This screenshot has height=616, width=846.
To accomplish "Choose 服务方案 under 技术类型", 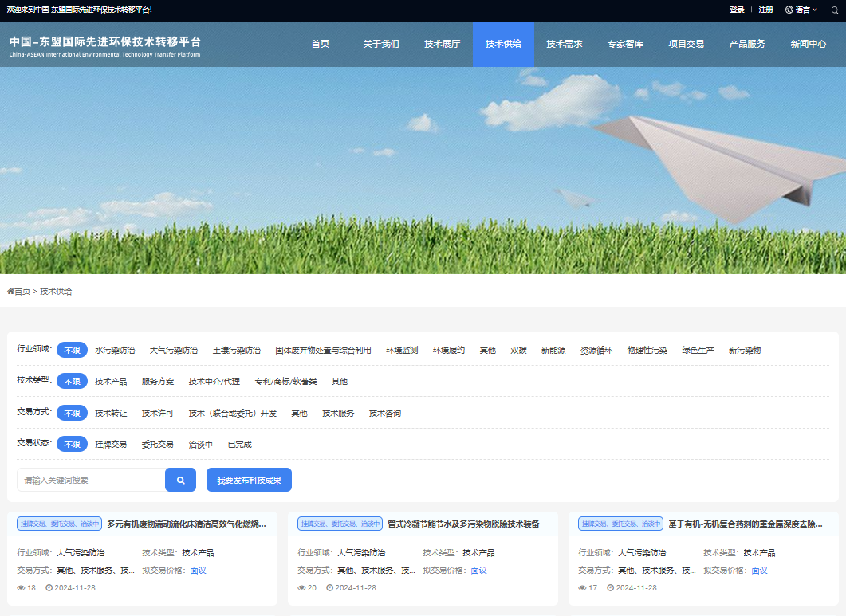I will (157, 382).
